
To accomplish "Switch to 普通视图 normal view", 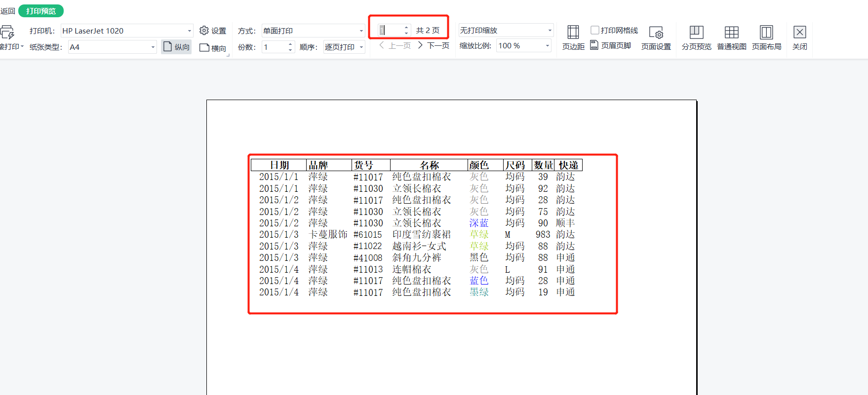I will [732, 37].
